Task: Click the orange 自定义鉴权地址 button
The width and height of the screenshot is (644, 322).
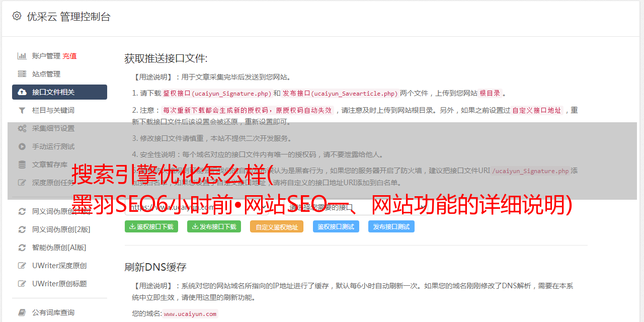Action: point(277,226)
